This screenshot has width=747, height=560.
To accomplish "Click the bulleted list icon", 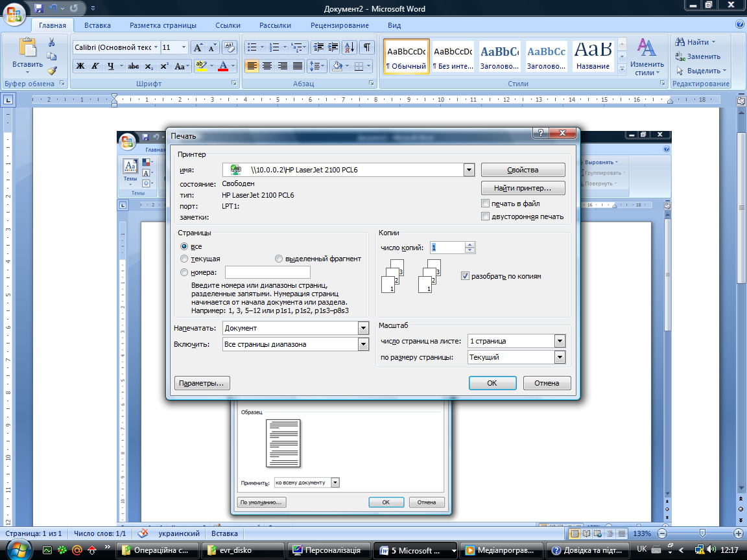I will 252,47.
